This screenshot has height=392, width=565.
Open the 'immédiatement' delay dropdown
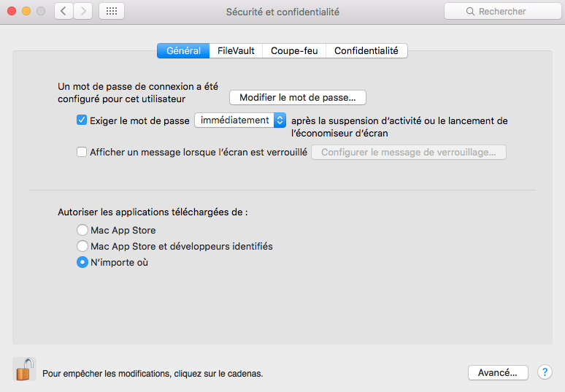point(240,120)
